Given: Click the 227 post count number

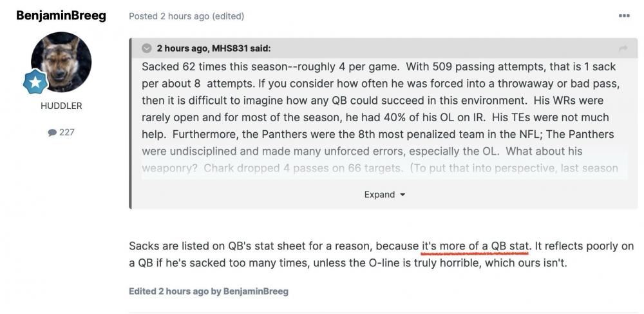Looking at the screenshot, I should click(x=67, y=132).
